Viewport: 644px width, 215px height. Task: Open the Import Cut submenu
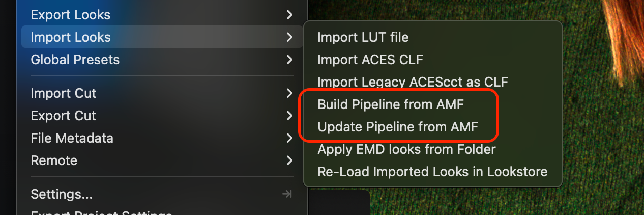point(63,93)
